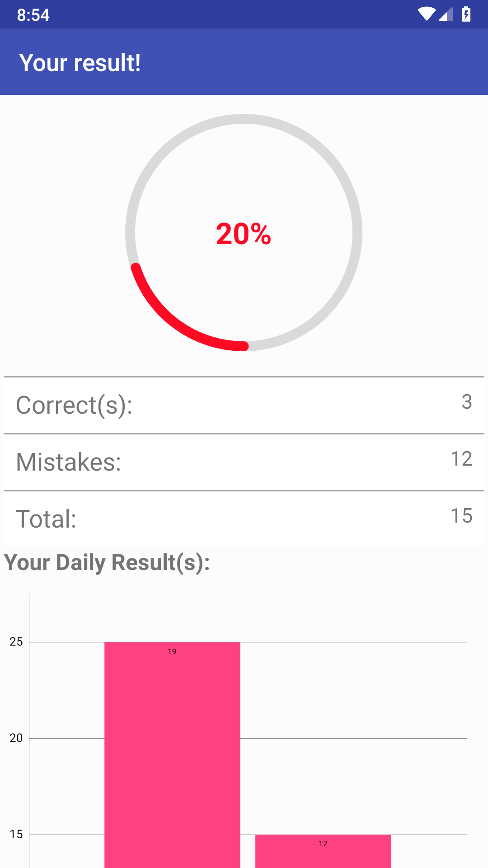The width and height of the screenshot is (488, 868).
Task: Tap the correct count value 3
Action: [467, 401]
